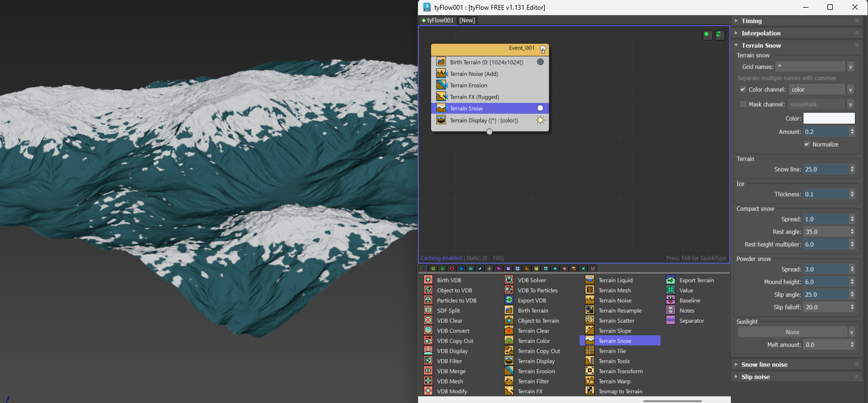Choose the Birth VDB operator icon
The width and height of the screenshot is (868, 403).
(428, 280)
